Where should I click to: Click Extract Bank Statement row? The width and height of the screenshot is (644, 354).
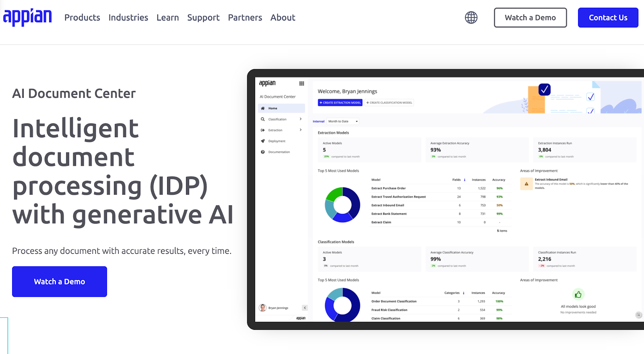[441, 214]
